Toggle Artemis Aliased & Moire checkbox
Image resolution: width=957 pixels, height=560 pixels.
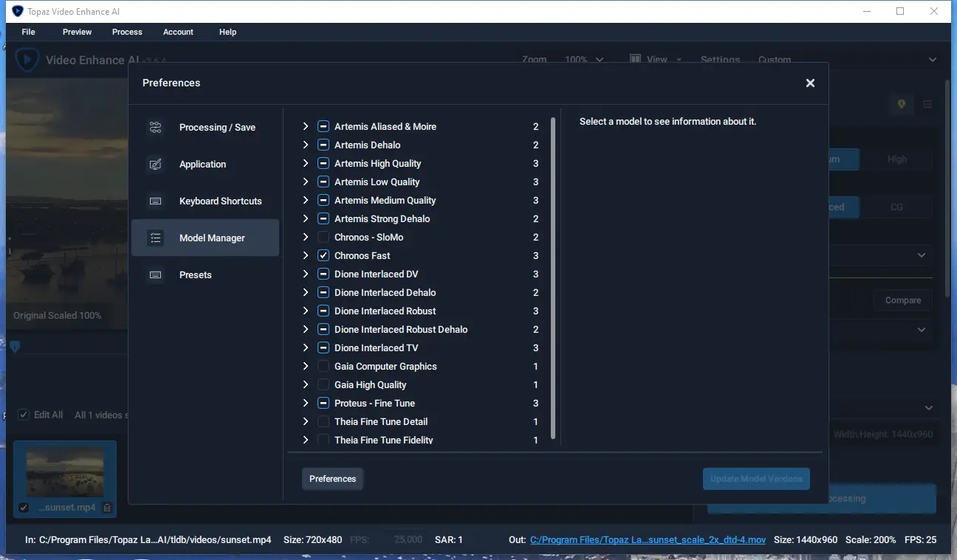click(x=323, y=126)
